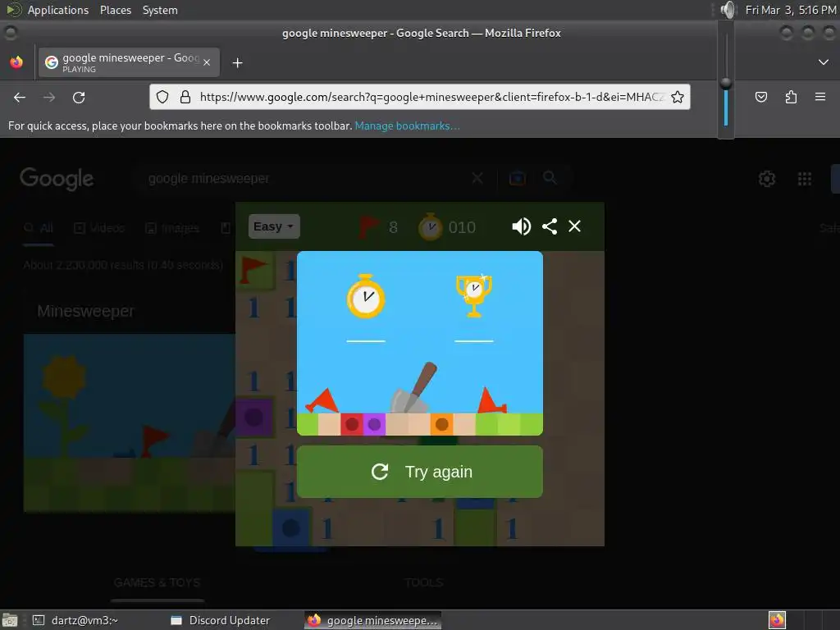Click the large stopwatch in result card
The image size is (840, 630).
(365, 296)
